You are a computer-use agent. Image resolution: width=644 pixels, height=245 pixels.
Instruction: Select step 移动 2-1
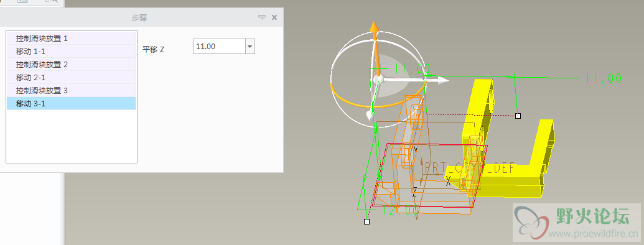tap(72, 78)
